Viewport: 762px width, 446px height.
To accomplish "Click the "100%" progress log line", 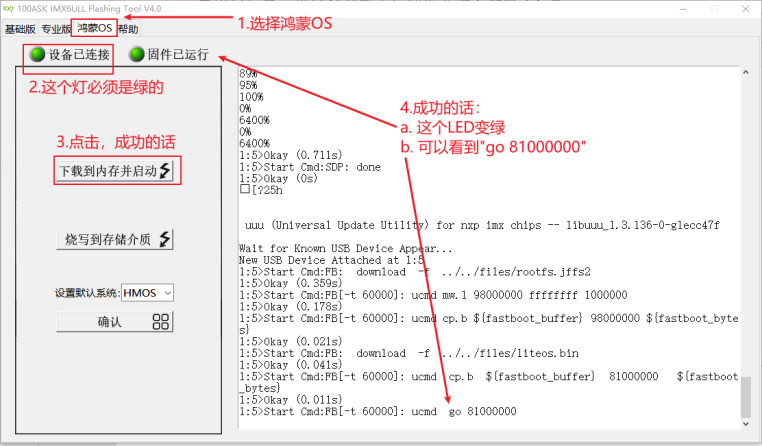I will click(251, 97).
